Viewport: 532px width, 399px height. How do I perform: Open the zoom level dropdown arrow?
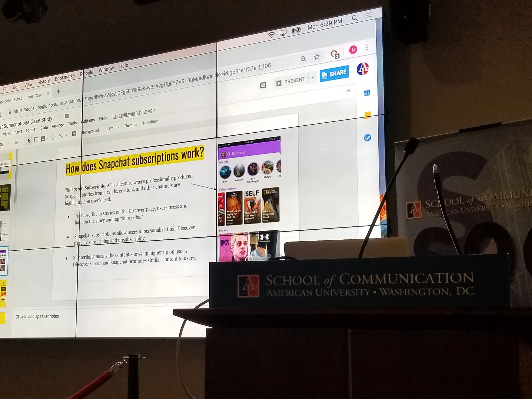point(22,142)
